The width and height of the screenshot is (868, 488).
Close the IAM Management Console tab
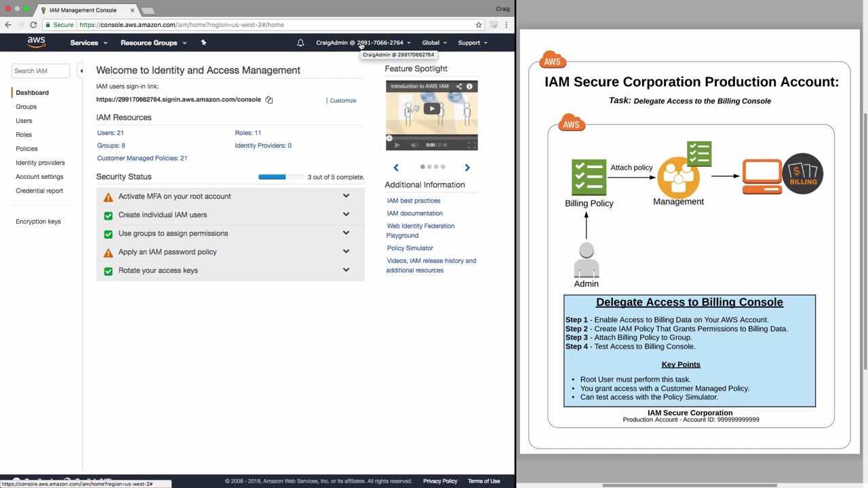132,10
